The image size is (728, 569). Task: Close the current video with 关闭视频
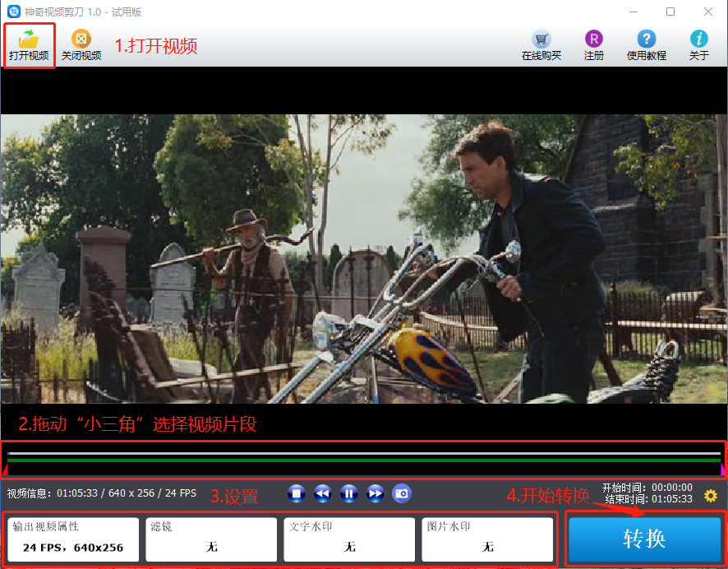coord(81,45)
